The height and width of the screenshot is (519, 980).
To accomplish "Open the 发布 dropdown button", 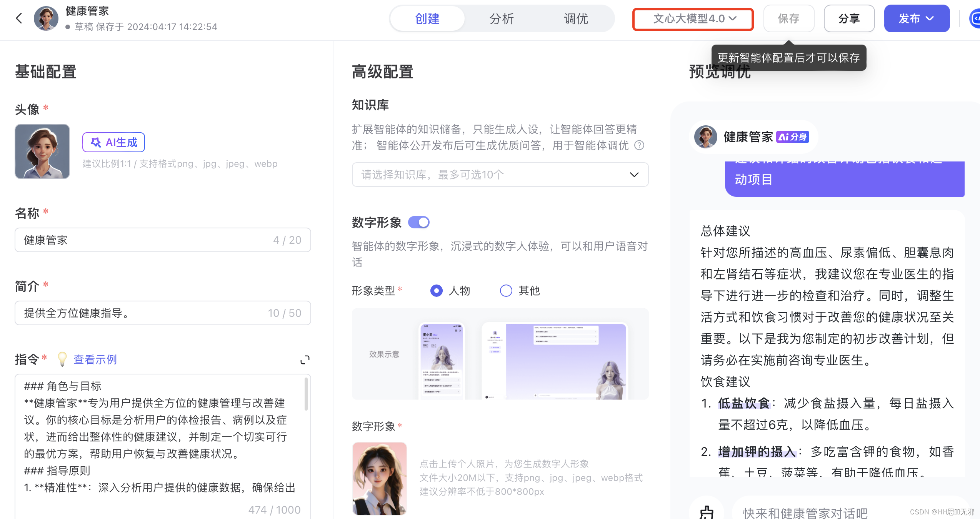I will [x=917, y=18].
